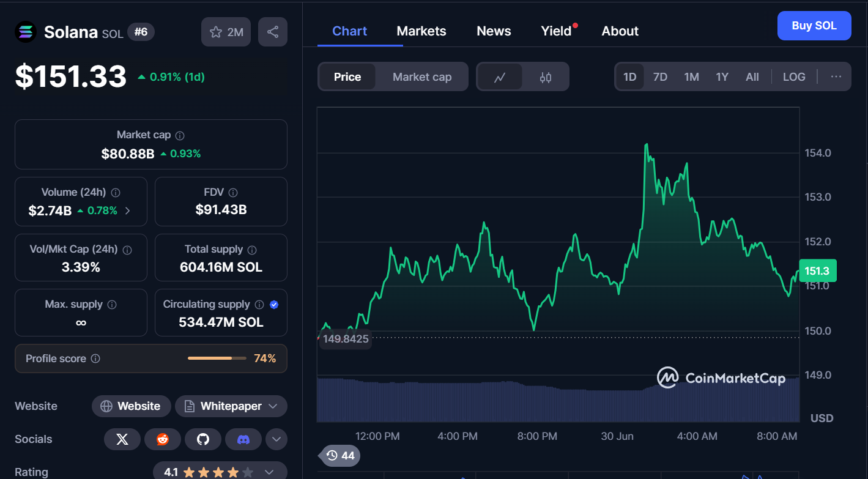Click the Circulating supply value 534.47M SOL
Screen dimensions: 868x479
pyautogui.click(x=221, y=322)
